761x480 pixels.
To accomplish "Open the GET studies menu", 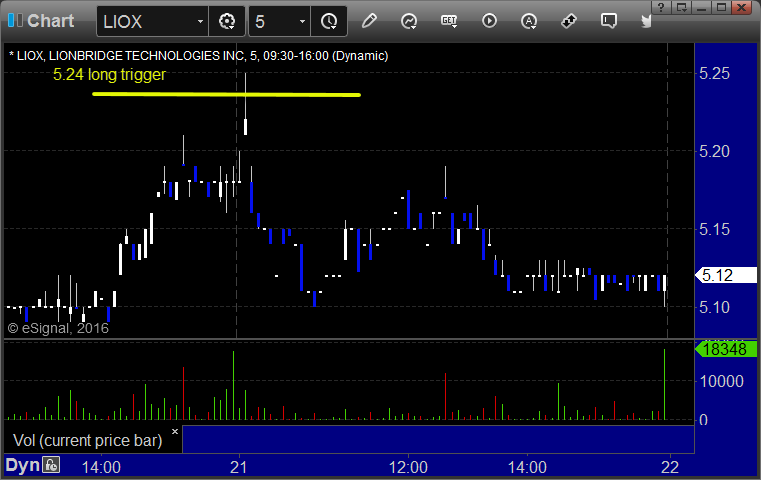I will (x=449, y=21).
